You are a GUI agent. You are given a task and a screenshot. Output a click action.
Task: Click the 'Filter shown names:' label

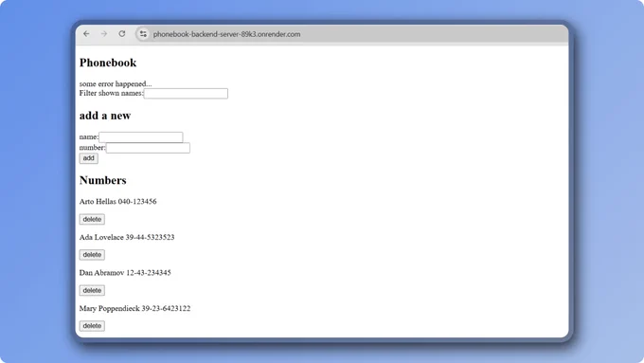tap(112, 93)
